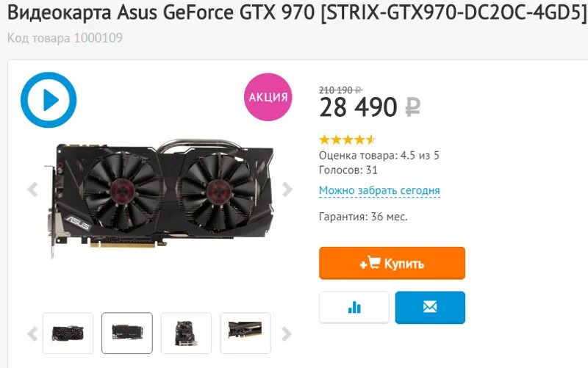The height and width of the screenshot is (368, 588).
Task: Go to the next set of thumbnails
Action: tap(287, 333)
